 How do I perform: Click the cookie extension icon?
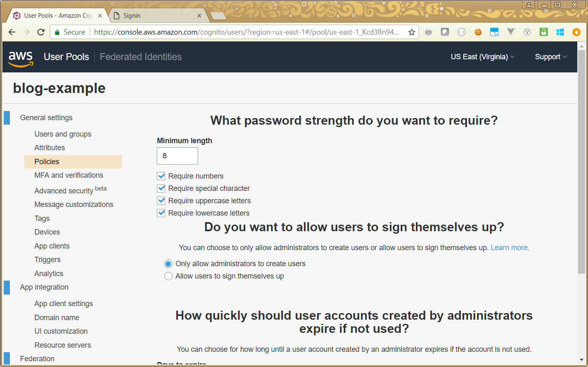pyautogui.click(x=478, y=32)
